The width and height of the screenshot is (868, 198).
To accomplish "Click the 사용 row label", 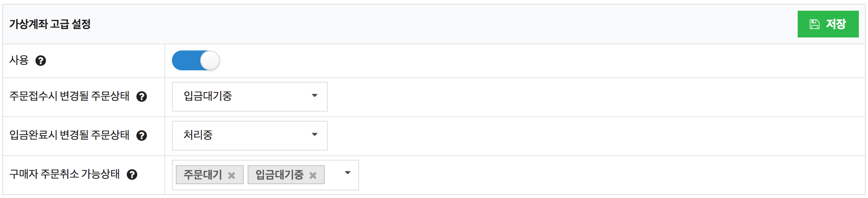I will tap(19, 60).
